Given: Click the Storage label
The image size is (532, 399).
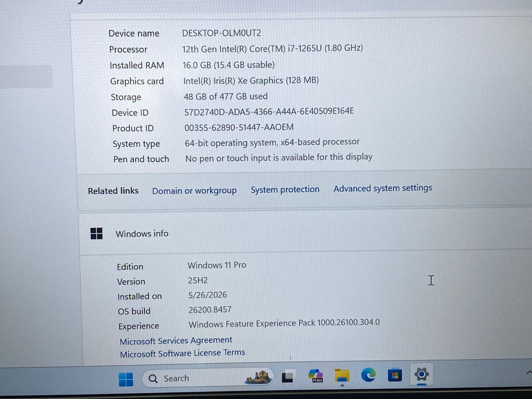Looking at the screenshot, I should click(126, 97).
